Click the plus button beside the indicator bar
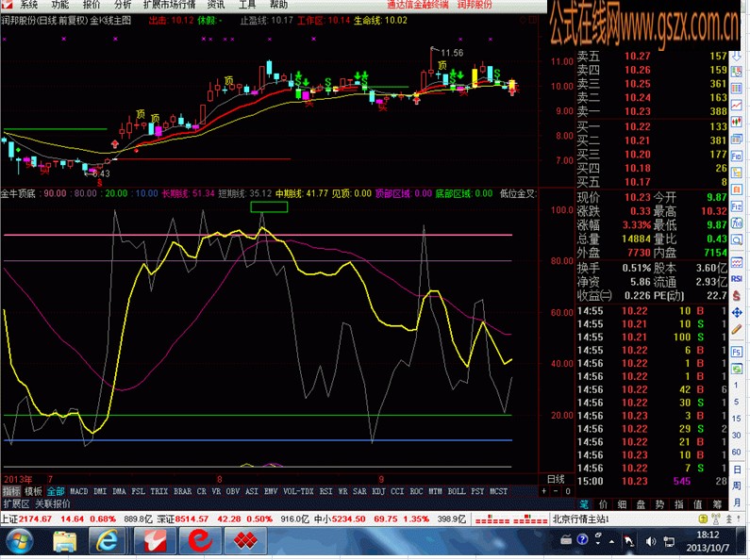 click(543, 491)
